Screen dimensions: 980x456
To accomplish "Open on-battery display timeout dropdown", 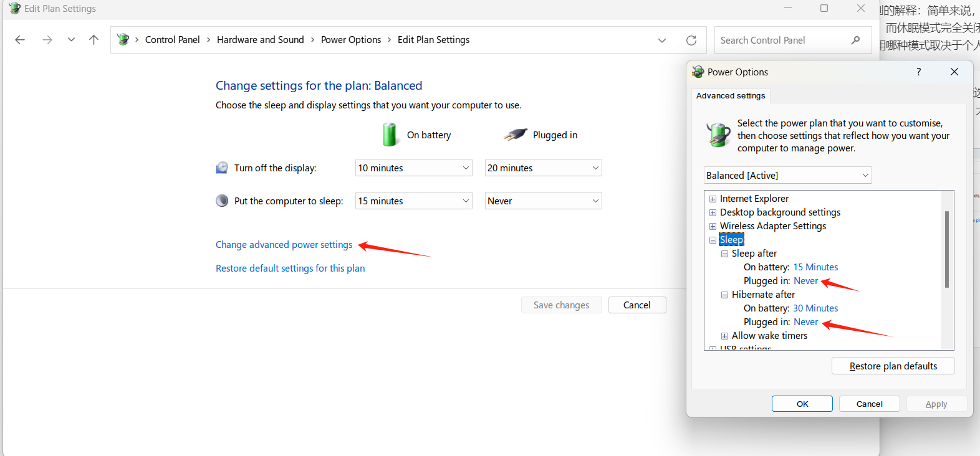I will [x=413, y=168].
